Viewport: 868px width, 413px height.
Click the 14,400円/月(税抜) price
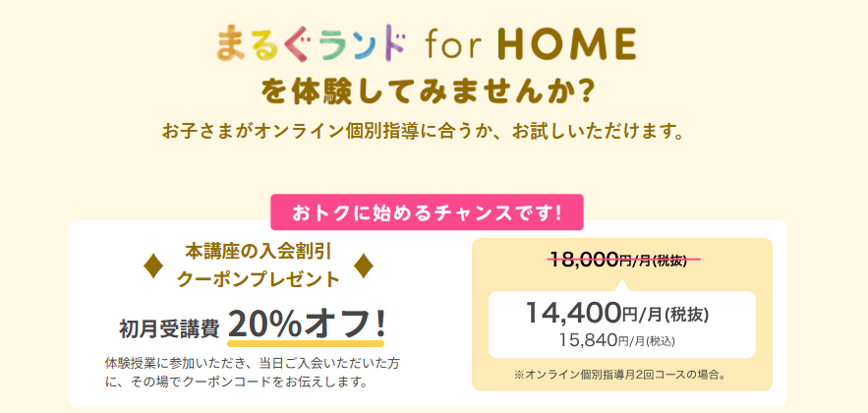(617, 314)
